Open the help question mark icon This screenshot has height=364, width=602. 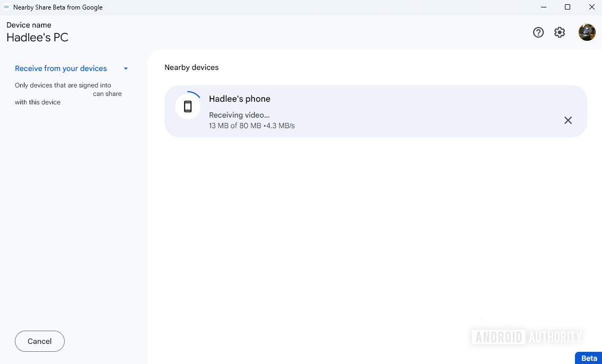(x=538, y=32)
